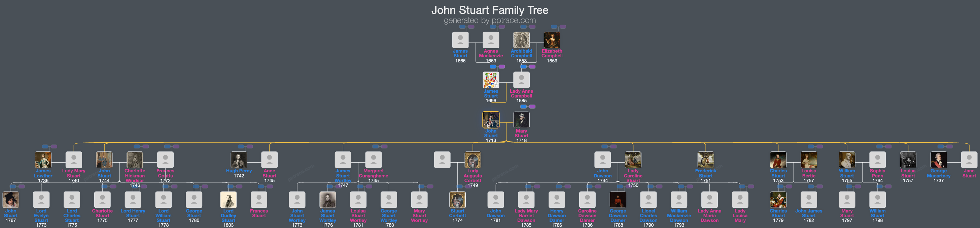Open Louisa Stuart Wortley name link
The height and width of the screenshot is (228, 980).
358,216
